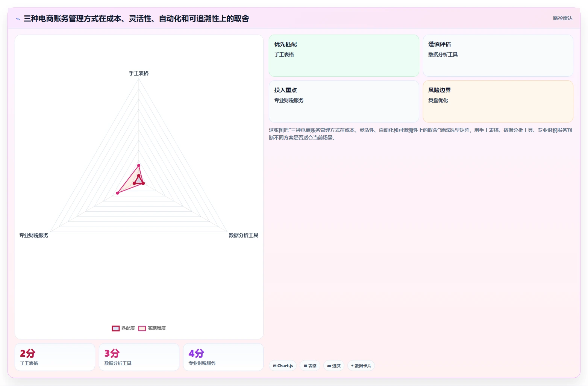Toggle the 实施难度 legend swatch

tap(142, 328)
